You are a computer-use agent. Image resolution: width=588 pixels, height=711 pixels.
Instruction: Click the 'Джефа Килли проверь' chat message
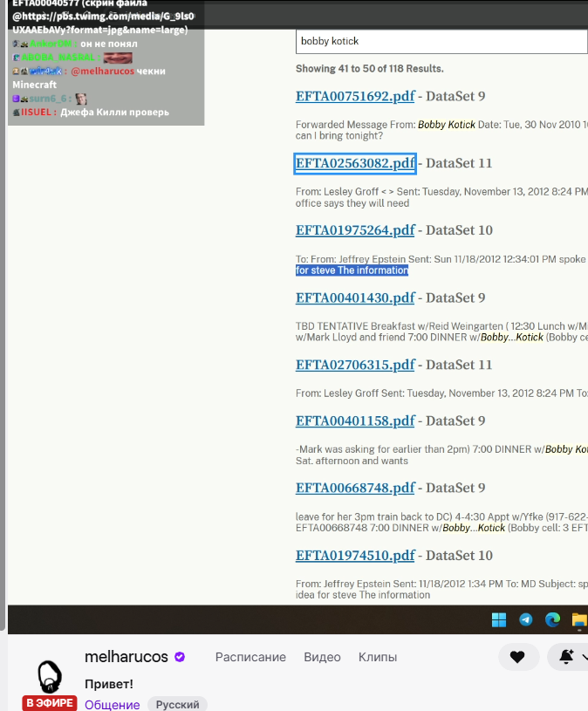(114, 112)
